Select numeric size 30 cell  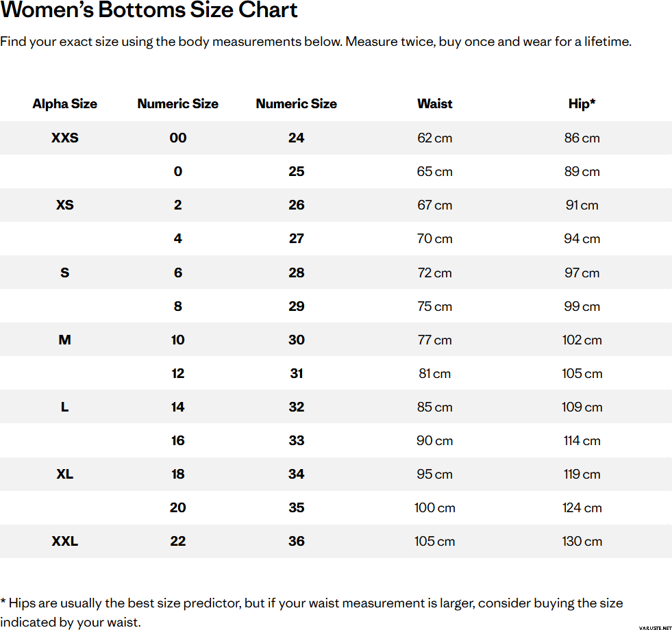click(x=296, y=340)
